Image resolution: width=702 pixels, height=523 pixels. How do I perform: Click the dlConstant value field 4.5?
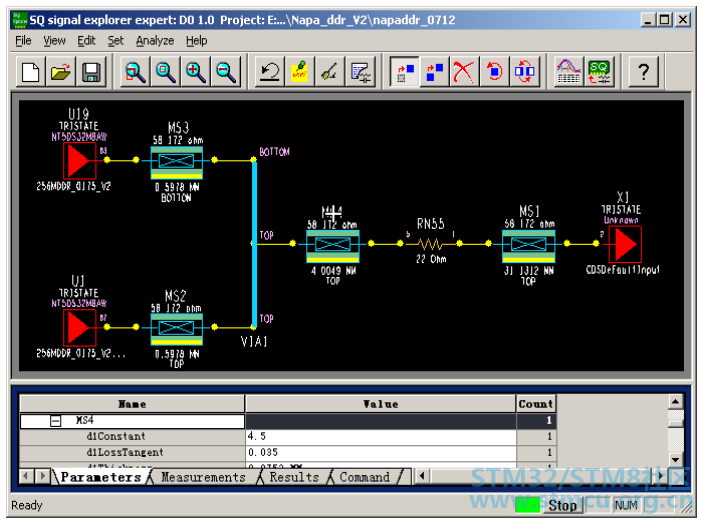click(x=381, y=437)
